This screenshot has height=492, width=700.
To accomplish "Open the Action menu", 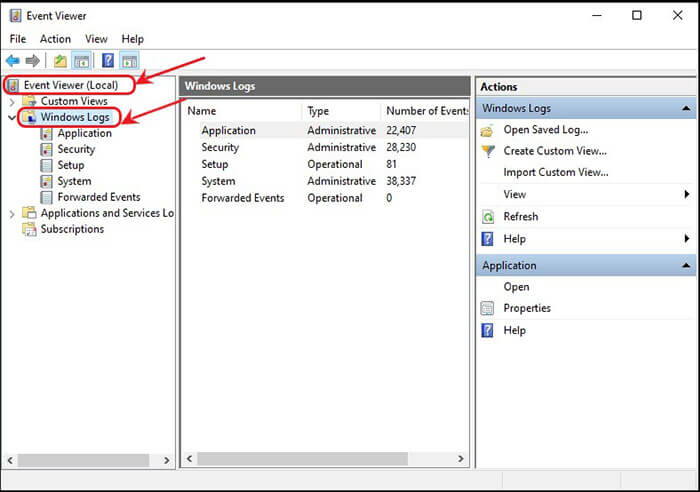I will (x=55, y=39).
